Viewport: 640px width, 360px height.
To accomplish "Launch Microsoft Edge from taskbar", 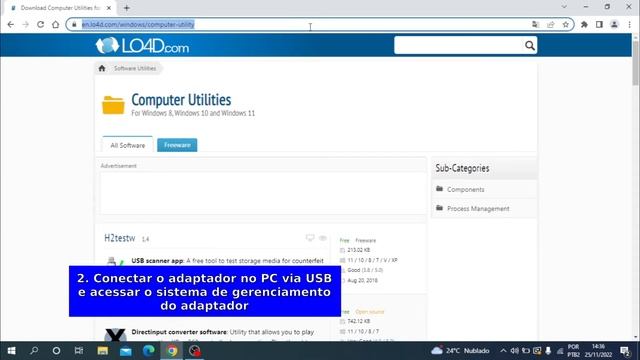I will (x=149, y=351).
